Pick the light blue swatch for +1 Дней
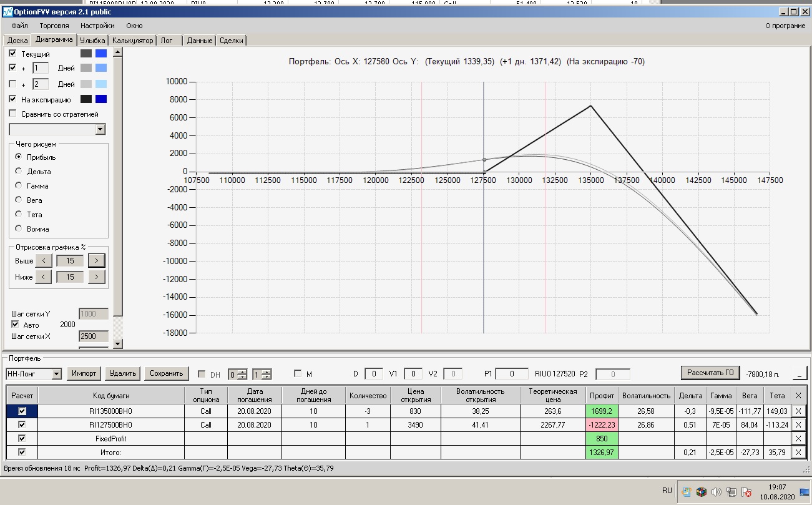 101,67
